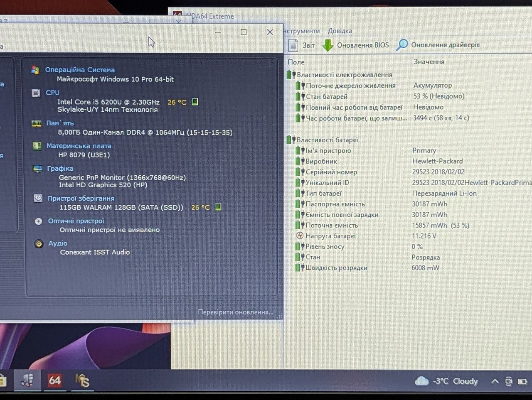Open the Інструменти menu in AIDA64
The width and height of the screenshot is (532, 400).
(x=302, y=31)
